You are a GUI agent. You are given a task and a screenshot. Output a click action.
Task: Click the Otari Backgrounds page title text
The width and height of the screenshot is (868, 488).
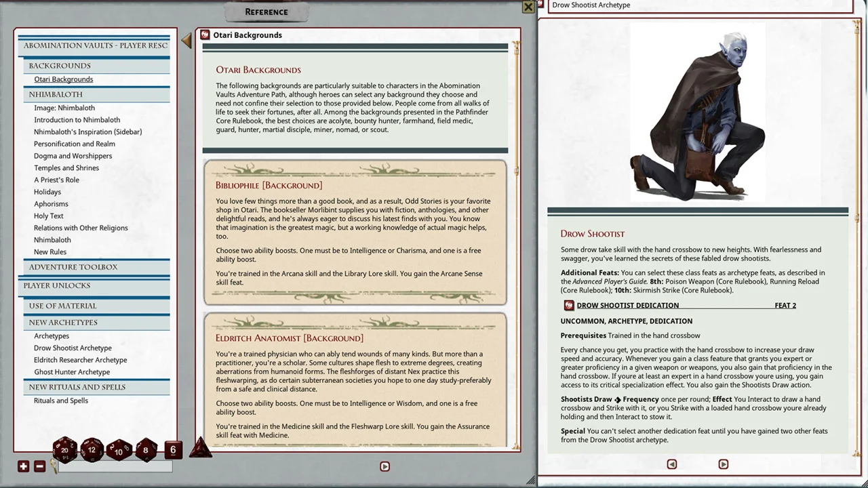coord(248,35)
